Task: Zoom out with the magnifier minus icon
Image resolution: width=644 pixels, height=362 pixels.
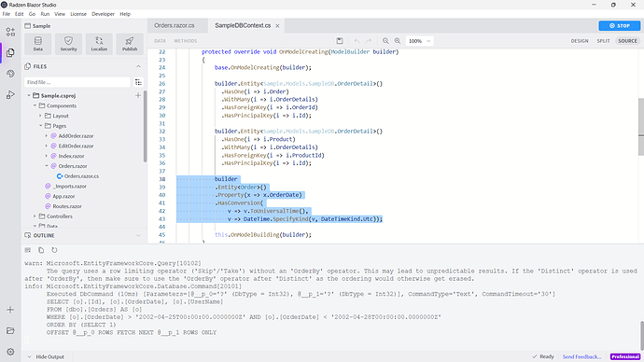Action: (x=385, y=41)
